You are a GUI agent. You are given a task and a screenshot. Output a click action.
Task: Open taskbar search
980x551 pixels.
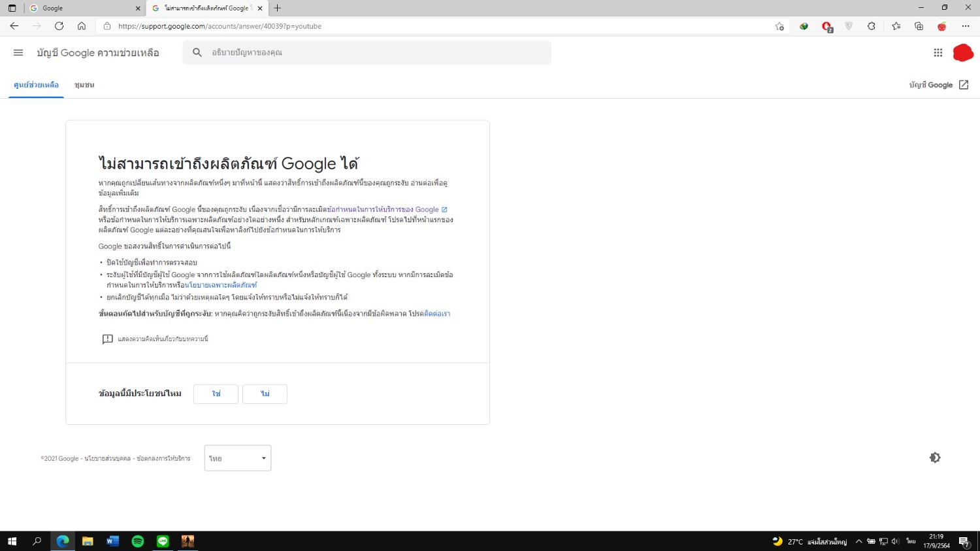(x=37, y=541)
